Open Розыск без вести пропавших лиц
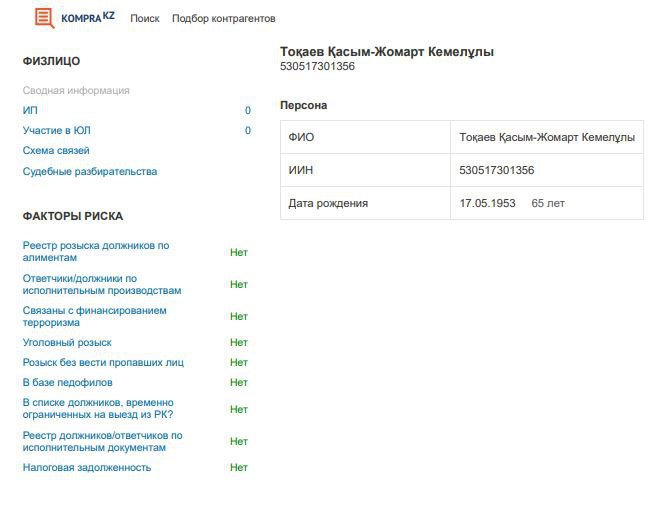666x508 pixels. tap(103, 362)
